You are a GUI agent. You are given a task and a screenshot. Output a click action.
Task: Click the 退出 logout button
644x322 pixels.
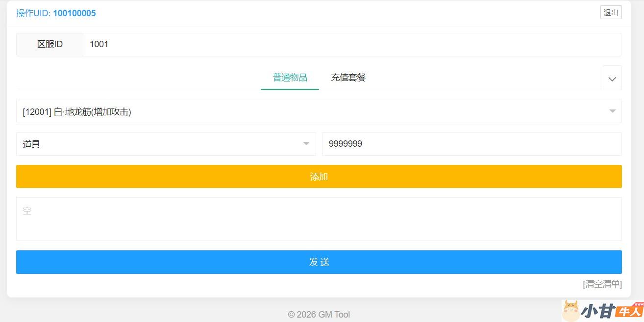[611, 13]
